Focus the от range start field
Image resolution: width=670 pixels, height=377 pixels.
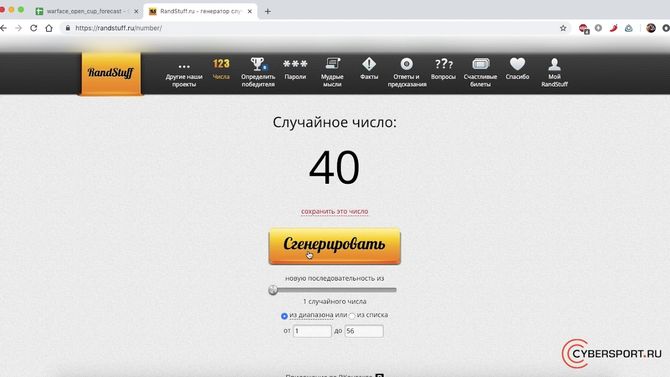click(312, 331)
